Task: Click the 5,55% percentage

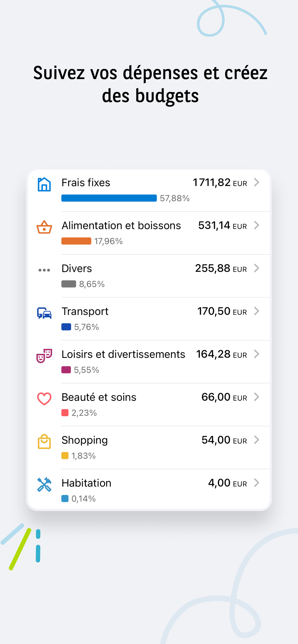Action: (x=87, y=370)
